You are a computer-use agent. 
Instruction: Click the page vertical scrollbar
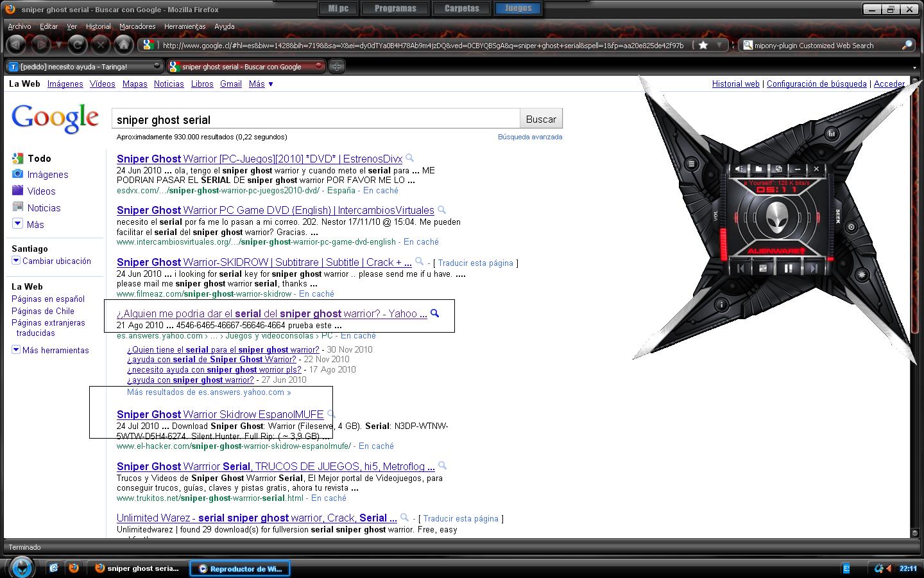click(914, 307)
